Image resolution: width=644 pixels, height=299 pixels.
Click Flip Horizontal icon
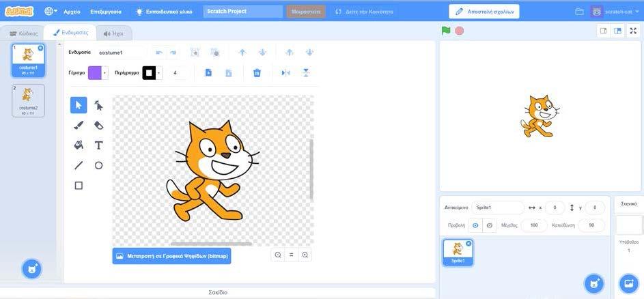285,72
